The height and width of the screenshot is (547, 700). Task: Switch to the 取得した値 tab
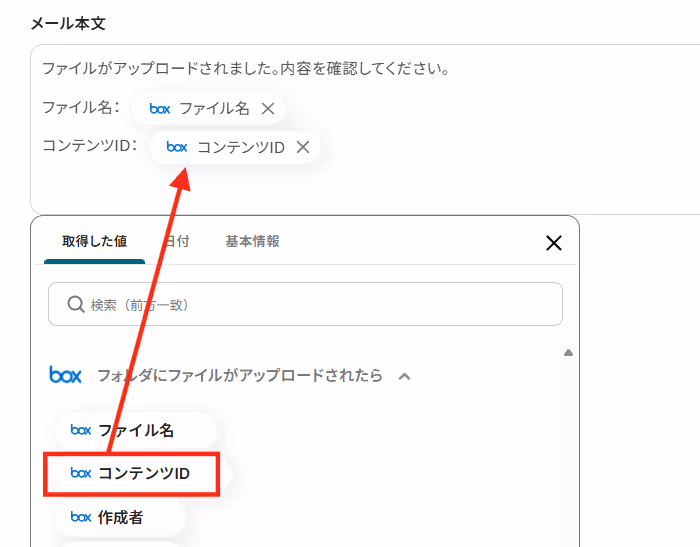(x=94, y=242)
